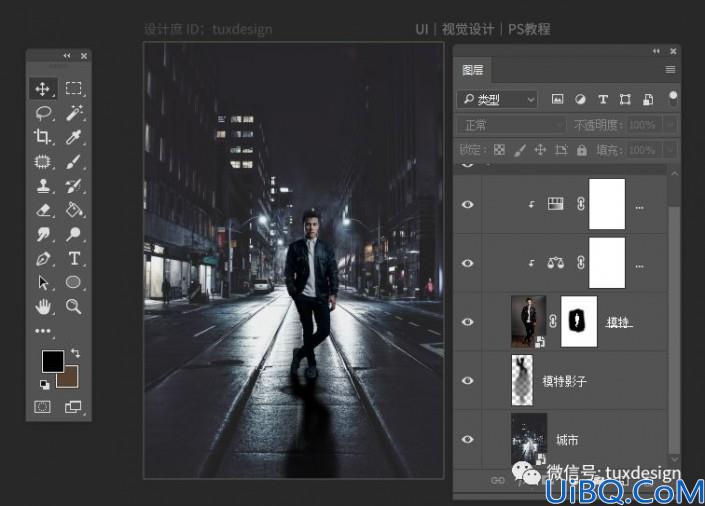The width and height of the screenshot is (705, 506).
Task: Filter layers by smart objects
Action: pos(648,99)
